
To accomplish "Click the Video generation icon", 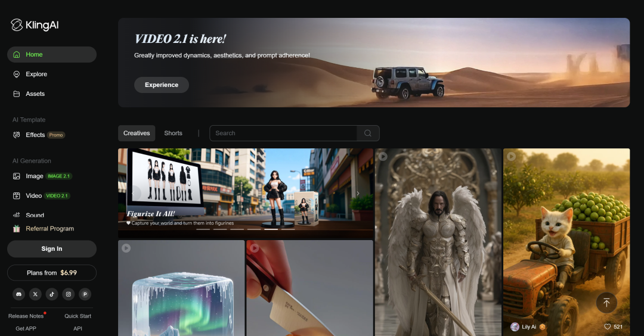I will coord(17,195).
